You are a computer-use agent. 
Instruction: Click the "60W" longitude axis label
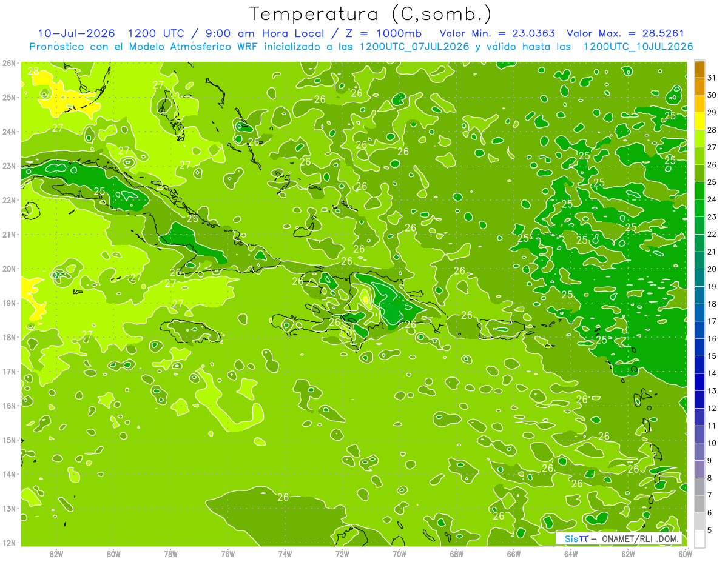[x=686, y=554]
